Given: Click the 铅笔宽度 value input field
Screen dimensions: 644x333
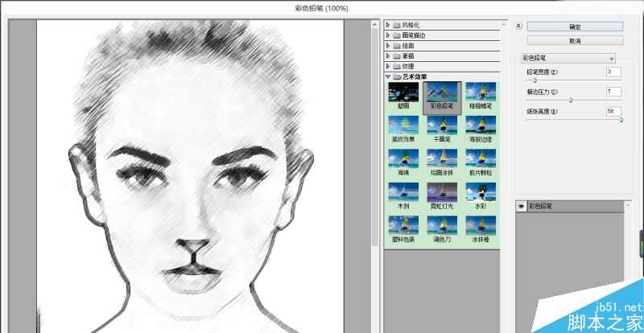Looking at the screenshot, I should pyautogui.click(x=613, y=72).
